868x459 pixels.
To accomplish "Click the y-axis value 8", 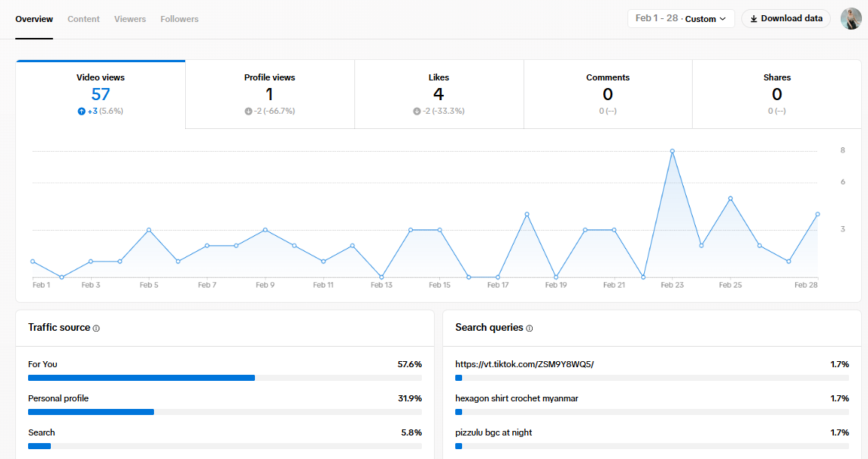I will tap(842, 150).
